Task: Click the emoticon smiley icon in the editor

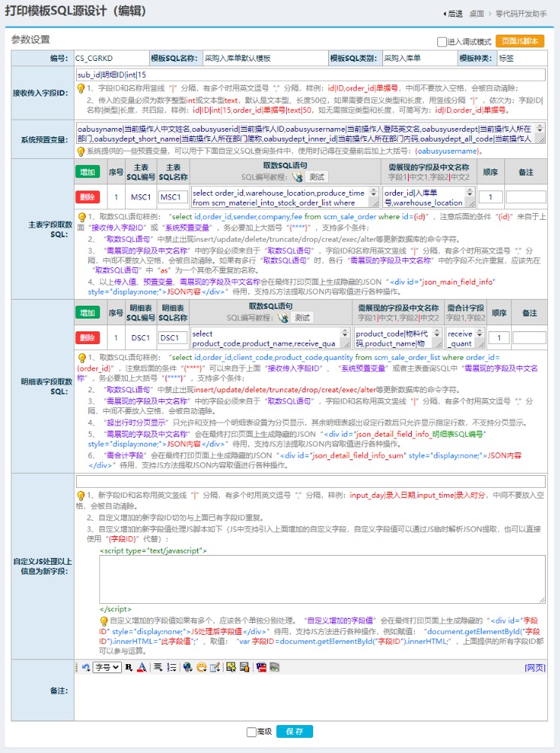Action: pos(201,667)
